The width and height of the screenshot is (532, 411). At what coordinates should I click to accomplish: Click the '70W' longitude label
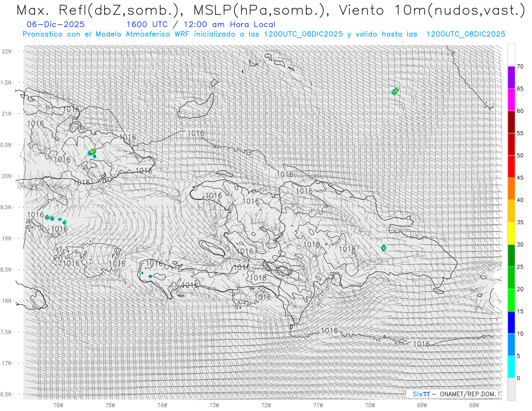tap(370, 405)
